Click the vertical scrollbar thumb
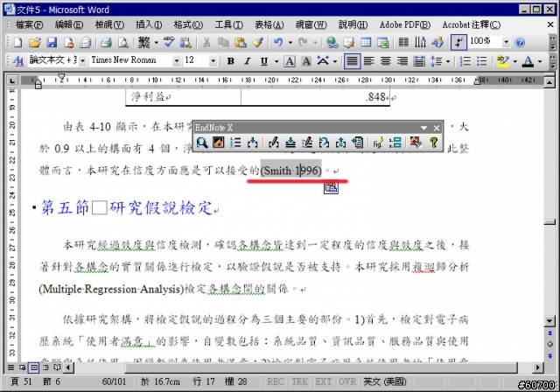 549,222
